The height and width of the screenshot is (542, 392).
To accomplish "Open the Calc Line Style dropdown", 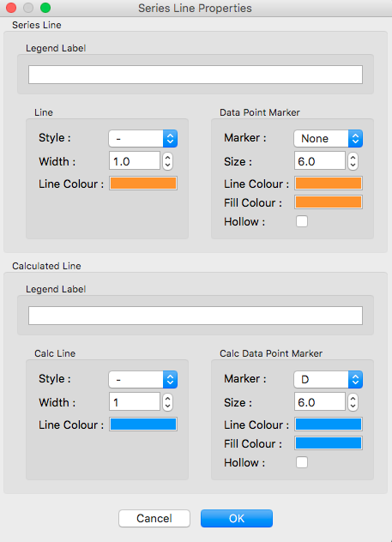I will (142, 380).
